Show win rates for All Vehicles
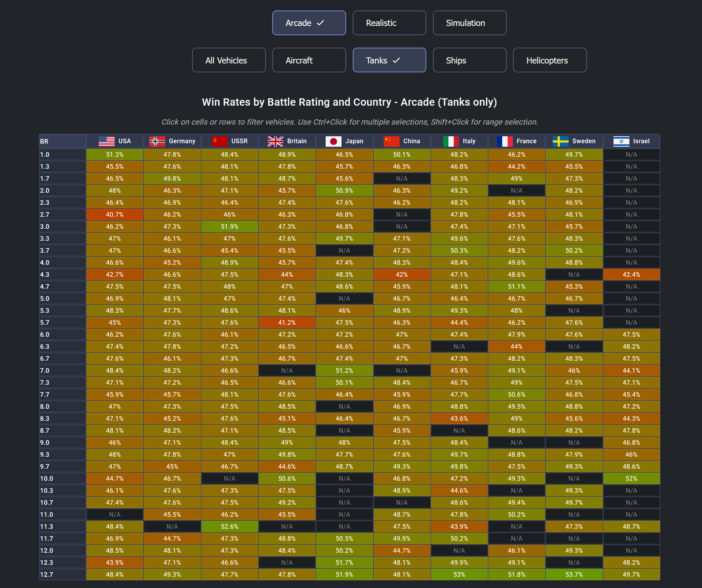 pyautogui.click(x=229, y=60)
